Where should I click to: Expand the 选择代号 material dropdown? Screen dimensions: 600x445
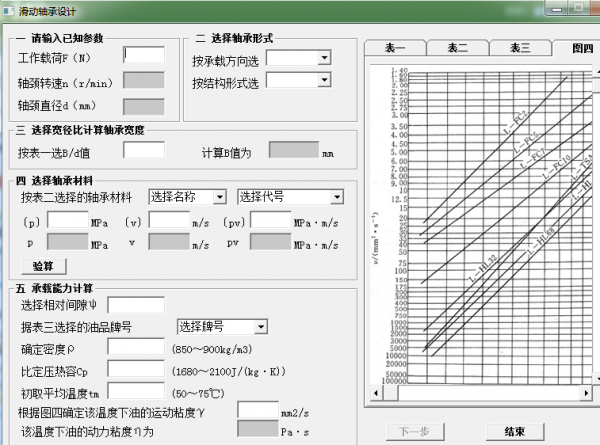pos(337,197)
